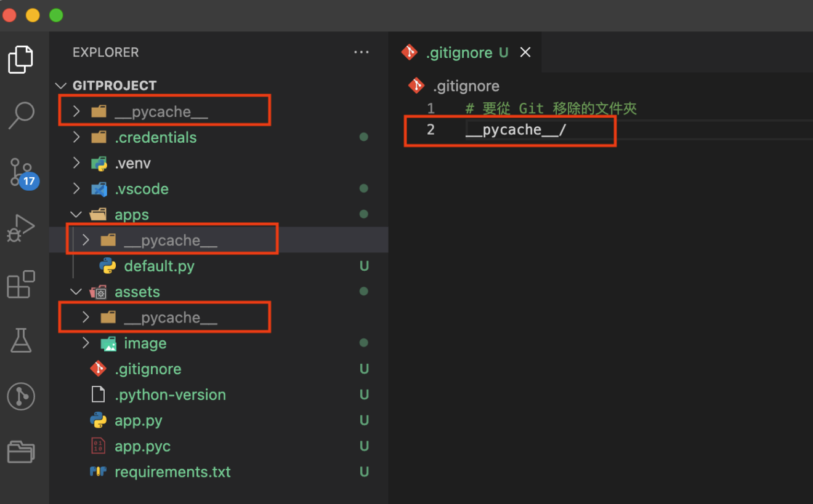Screen dimensions: 813x504
Task: Select the Explorer icon in Activity Bar
Action: point(20,59)
